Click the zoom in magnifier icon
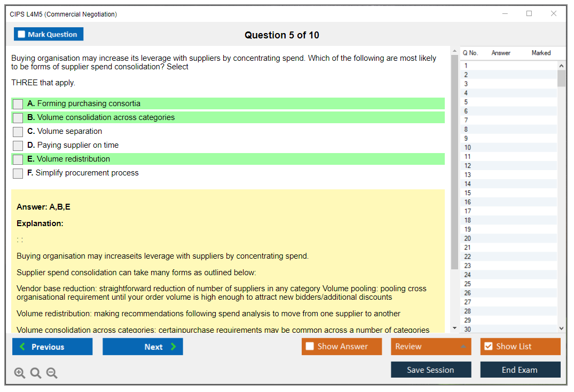This screenshot has width=574, height=392. 20,373
